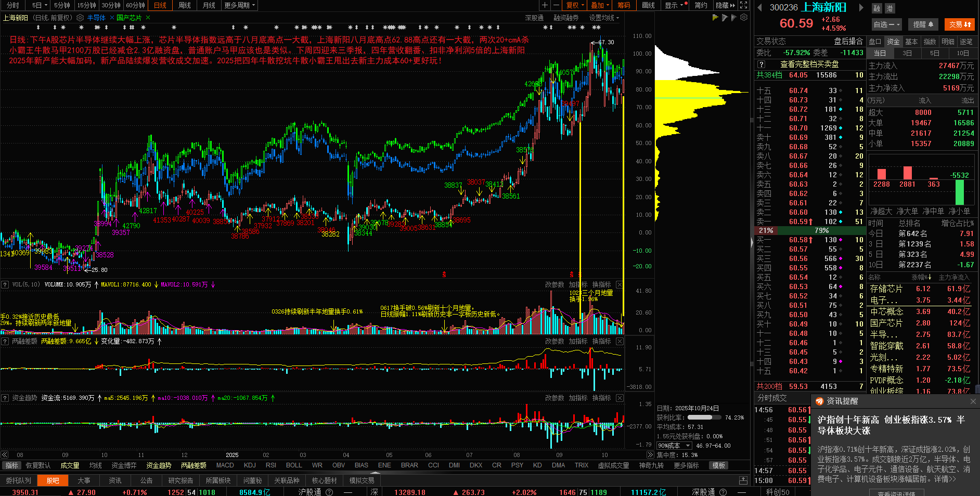Go to next stock arrow
980x496 pixels.
[861, 7]
